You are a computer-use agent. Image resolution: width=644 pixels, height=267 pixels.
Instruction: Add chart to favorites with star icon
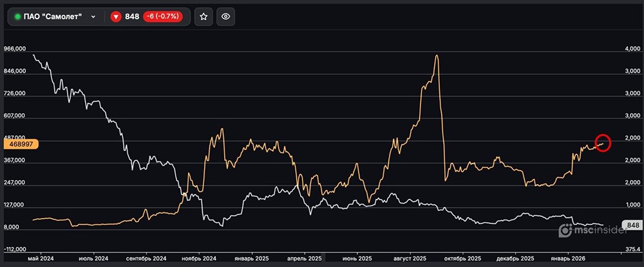point(204,17)
